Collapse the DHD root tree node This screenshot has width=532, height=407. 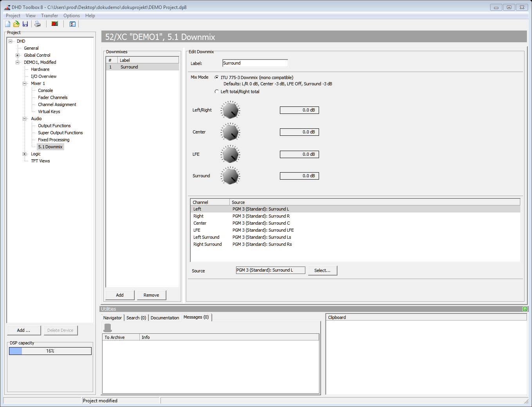10,41
